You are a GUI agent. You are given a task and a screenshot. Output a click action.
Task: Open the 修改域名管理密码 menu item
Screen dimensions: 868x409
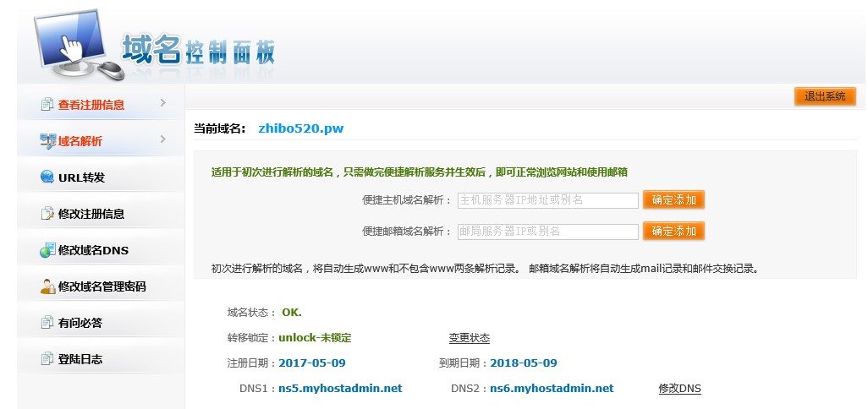(102, 286)
